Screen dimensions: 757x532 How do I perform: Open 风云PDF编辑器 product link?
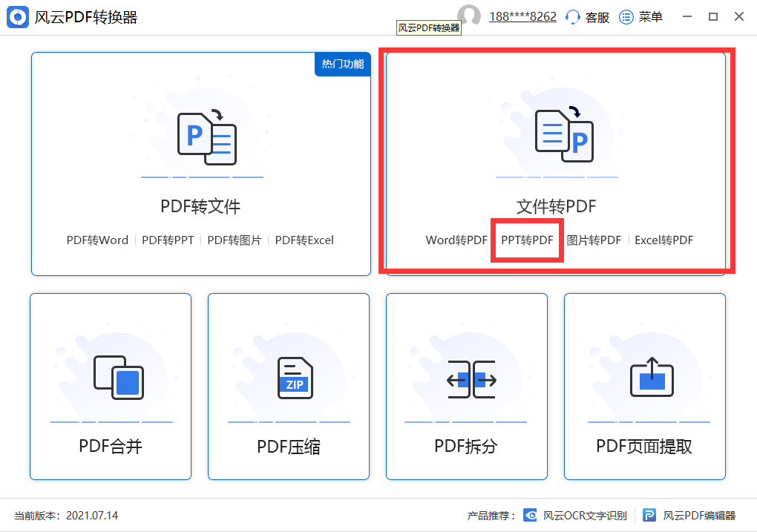coord(699,516)
